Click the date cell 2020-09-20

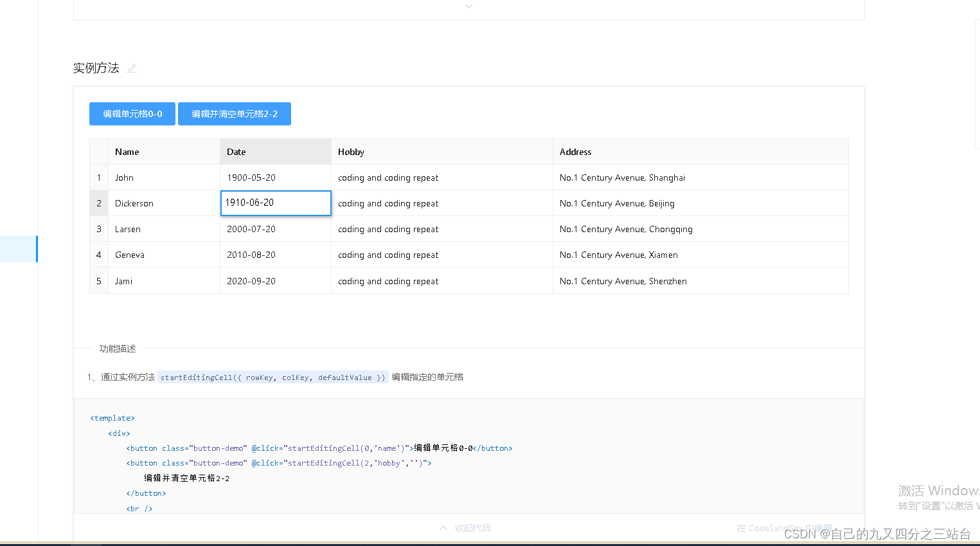pos(276,281)
